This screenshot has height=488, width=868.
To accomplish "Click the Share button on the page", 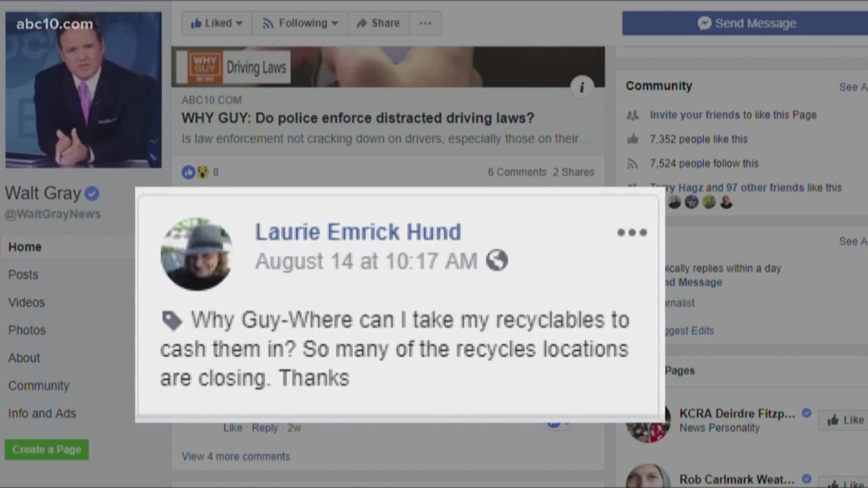I will tap(378, 23).
